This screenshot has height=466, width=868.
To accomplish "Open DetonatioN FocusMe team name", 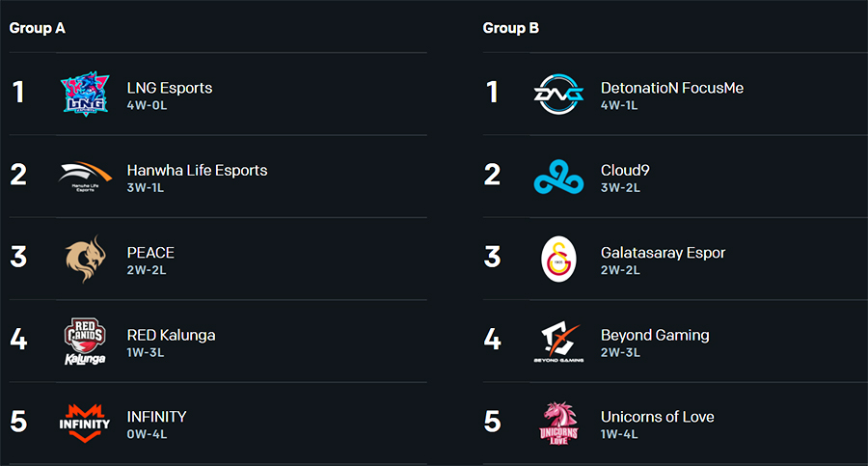I will 672,88.
